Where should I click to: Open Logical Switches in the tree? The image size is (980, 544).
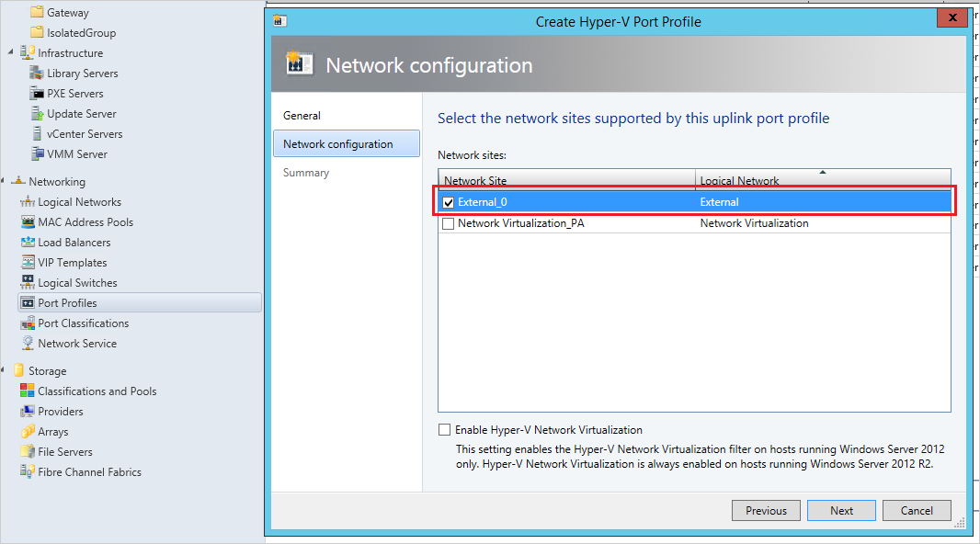tap(77, 282)
